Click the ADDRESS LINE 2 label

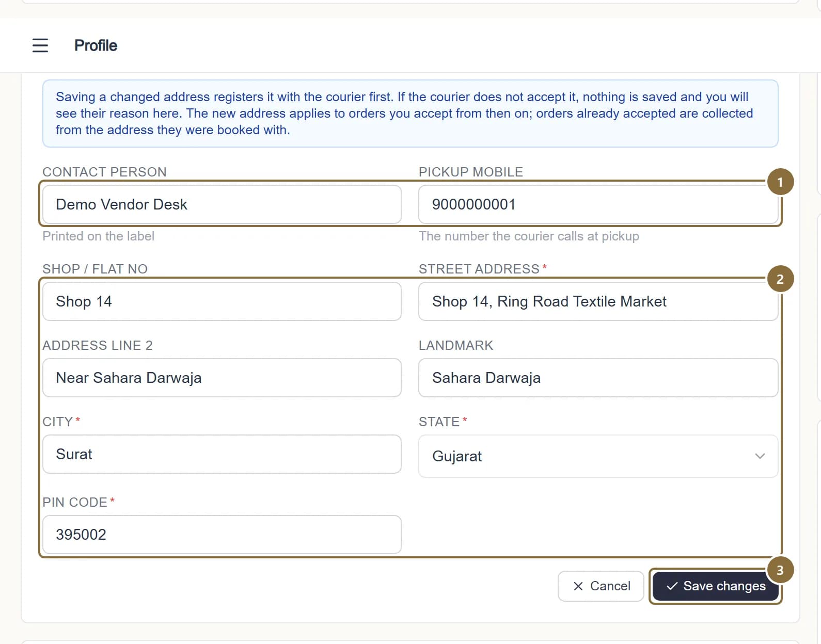click(x=98, y=345)
